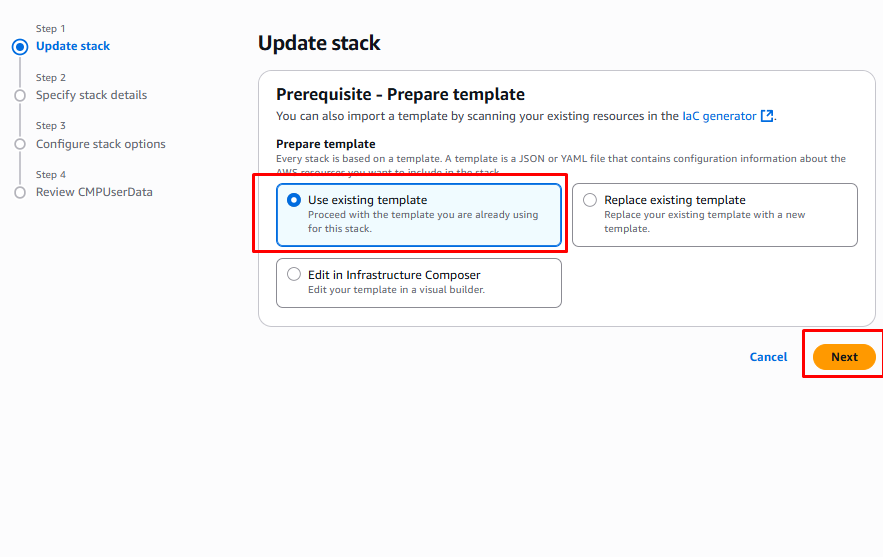
Task: Click the Step 3 circle indicator
Action: tap(20, 144)
